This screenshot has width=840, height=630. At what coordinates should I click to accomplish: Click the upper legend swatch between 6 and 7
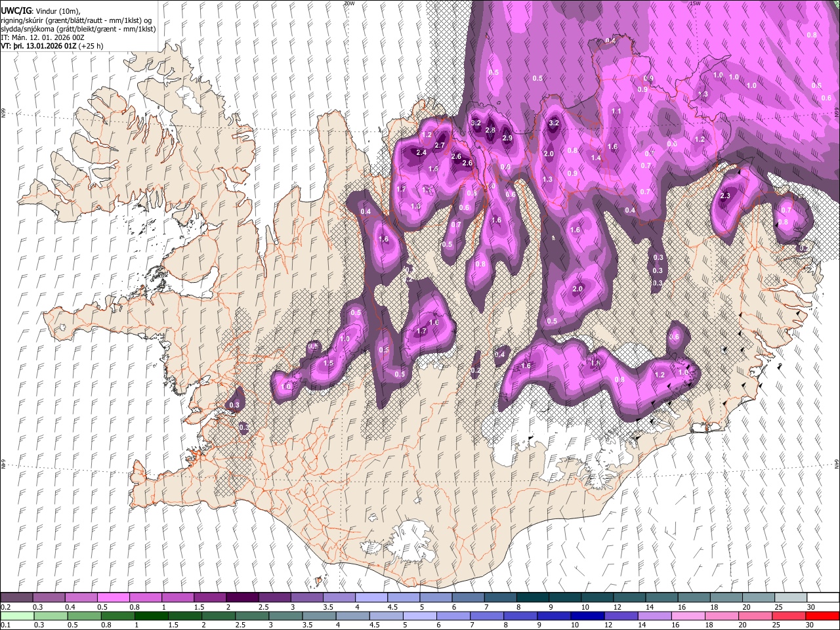click(469, 598)
